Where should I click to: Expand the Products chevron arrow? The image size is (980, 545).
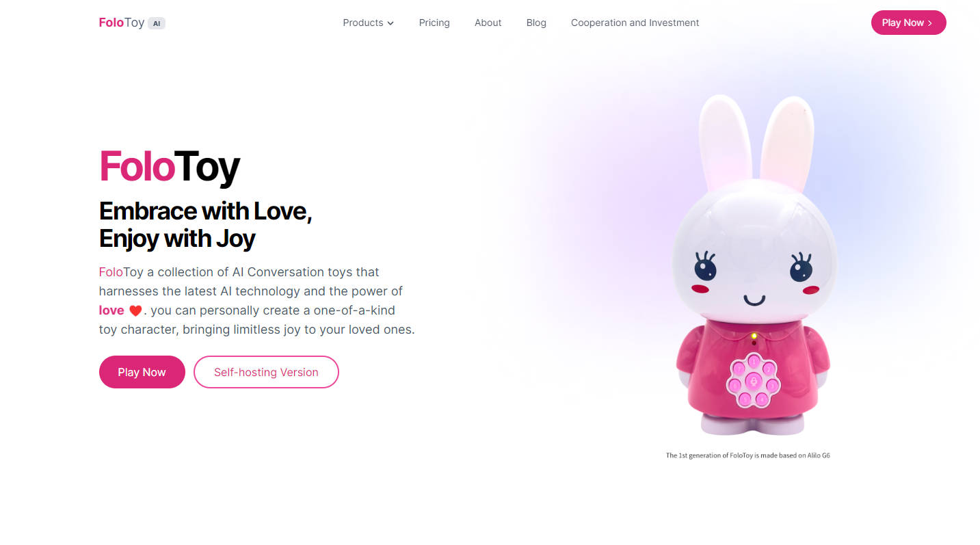click(x=390, y=23)
